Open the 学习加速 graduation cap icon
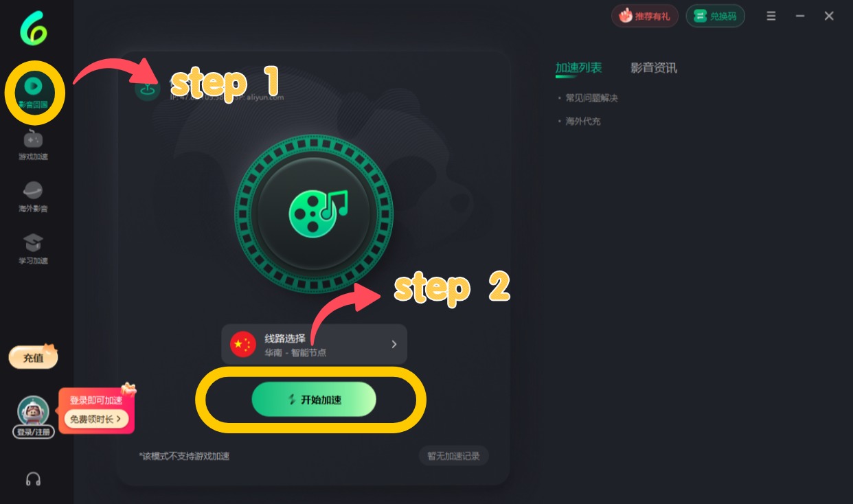The image size is (853, 504). point(33,242)
